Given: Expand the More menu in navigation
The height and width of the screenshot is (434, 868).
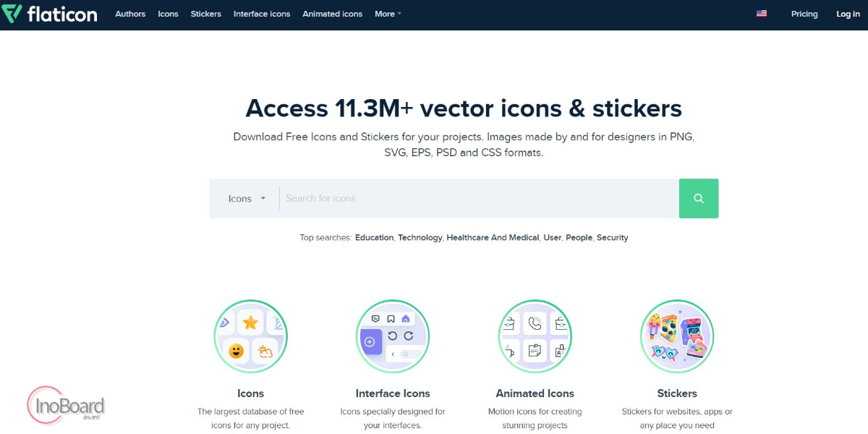Looking at the screenshot, I should pyautogui.click(x=388, y=14).
